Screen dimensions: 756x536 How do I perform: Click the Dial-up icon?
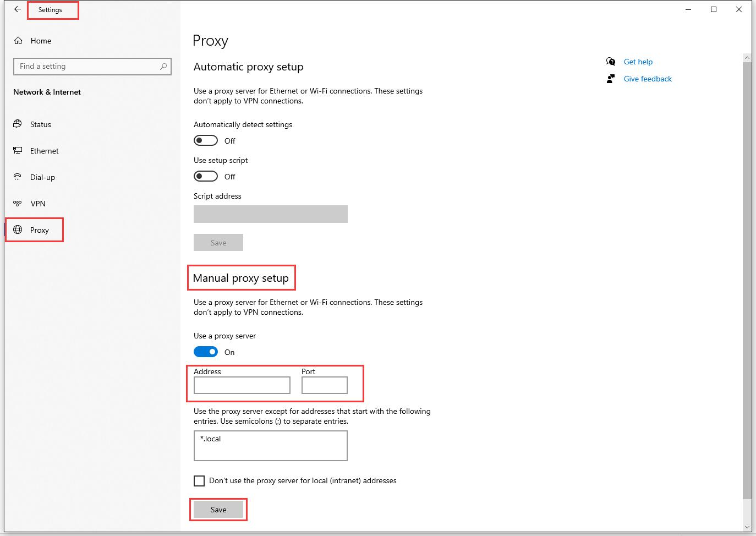click(x=18, y=177)
